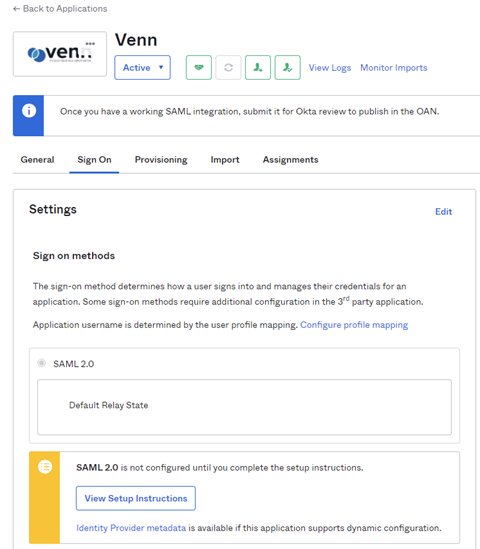Go back to Applications
The width and height of the screenshot is (480, 549).
60,8
